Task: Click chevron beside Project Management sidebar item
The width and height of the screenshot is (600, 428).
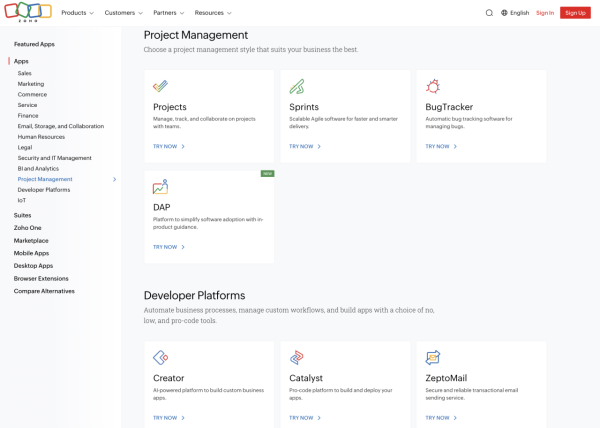Action: (x=114, y=179)
